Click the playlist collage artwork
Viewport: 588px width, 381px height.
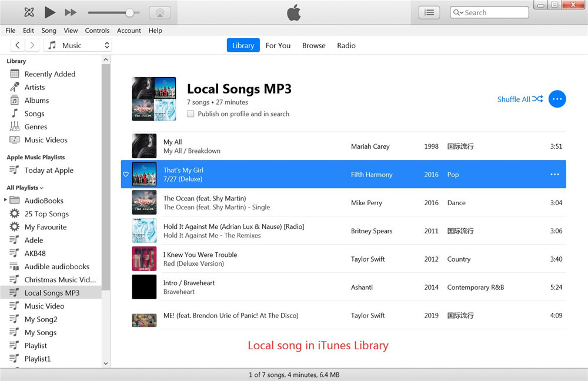pyautogui.click(x=153, y=99)
